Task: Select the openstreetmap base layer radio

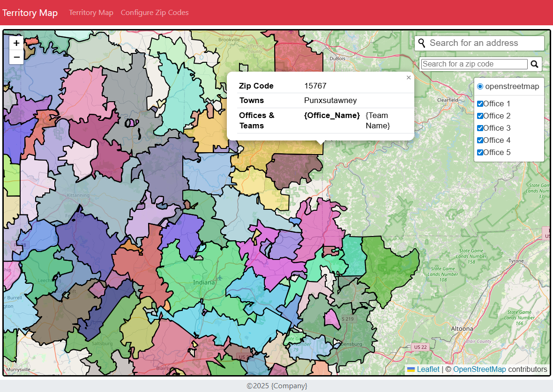Action: (480, 87)
